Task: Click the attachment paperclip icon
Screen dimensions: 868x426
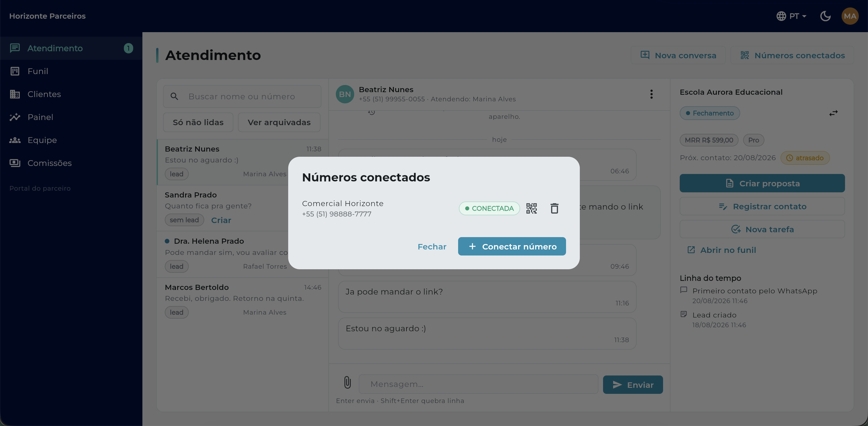Action: click(x=347, y=383)
